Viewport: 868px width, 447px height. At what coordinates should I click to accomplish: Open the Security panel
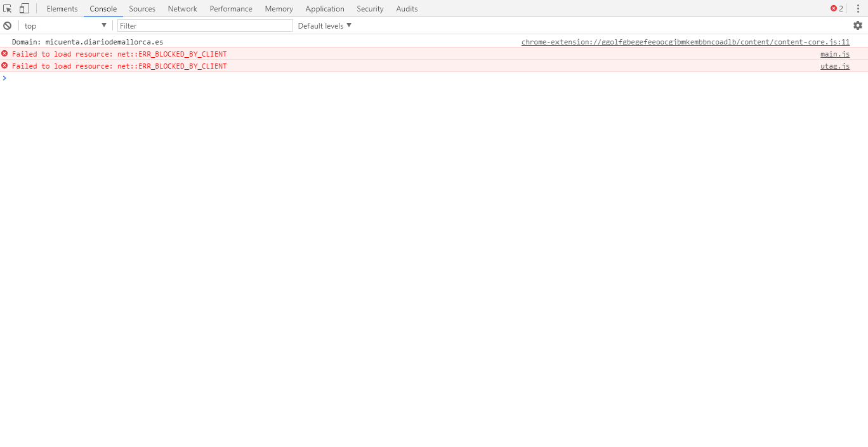point(370,8)
